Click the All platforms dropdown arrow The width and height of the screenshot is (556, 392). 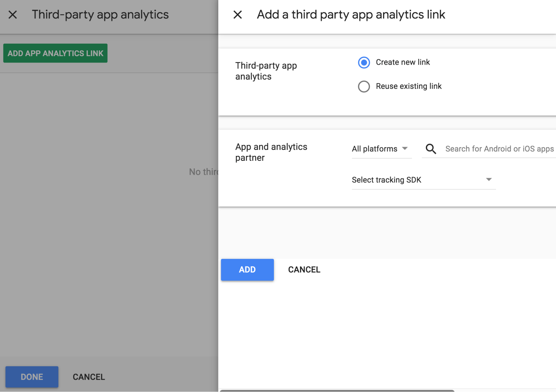pos(405,148)
